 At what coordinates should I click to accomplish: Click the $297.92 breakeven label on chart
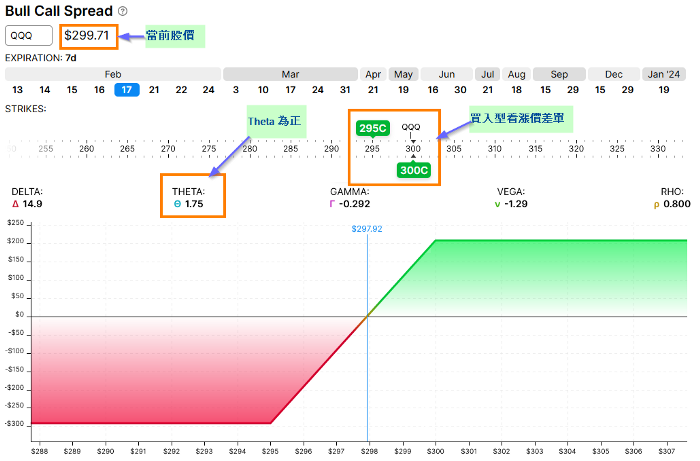(367, 229)
